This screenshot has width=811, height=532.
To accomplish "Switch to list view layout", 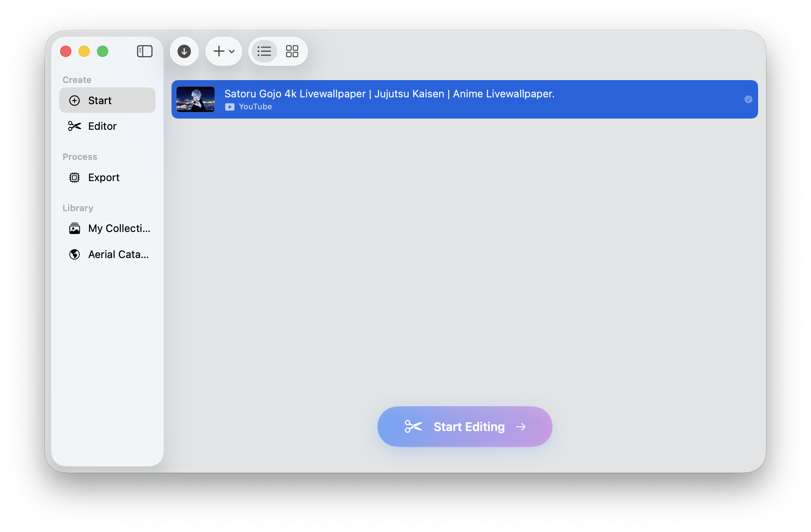I will pyautogui.click(x=264, y=51).
